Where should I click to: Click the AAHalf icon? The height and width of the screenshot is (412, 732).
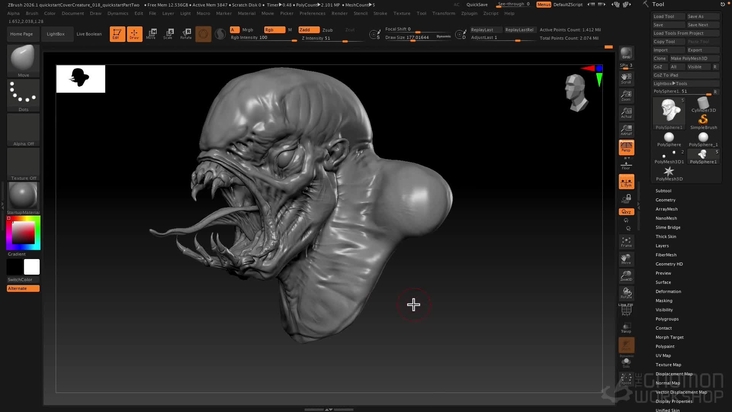(626, 130)
